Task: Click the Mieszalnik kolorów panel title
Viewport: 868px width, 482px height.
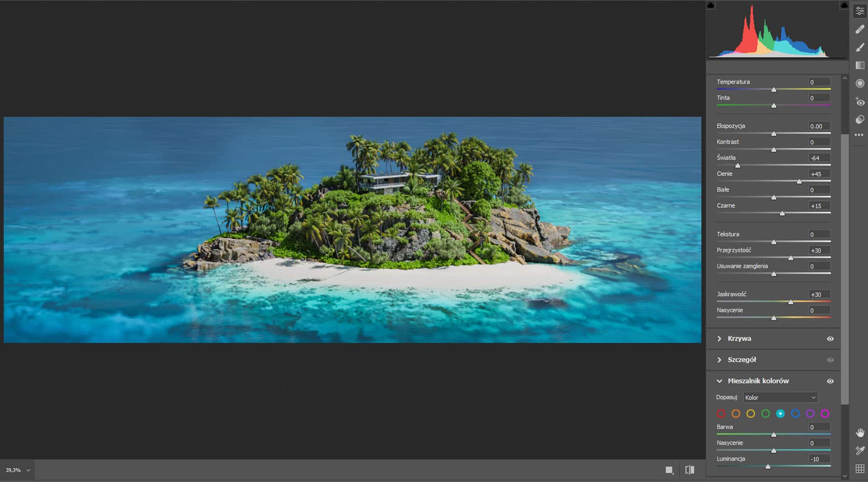Action: [758, 381]
